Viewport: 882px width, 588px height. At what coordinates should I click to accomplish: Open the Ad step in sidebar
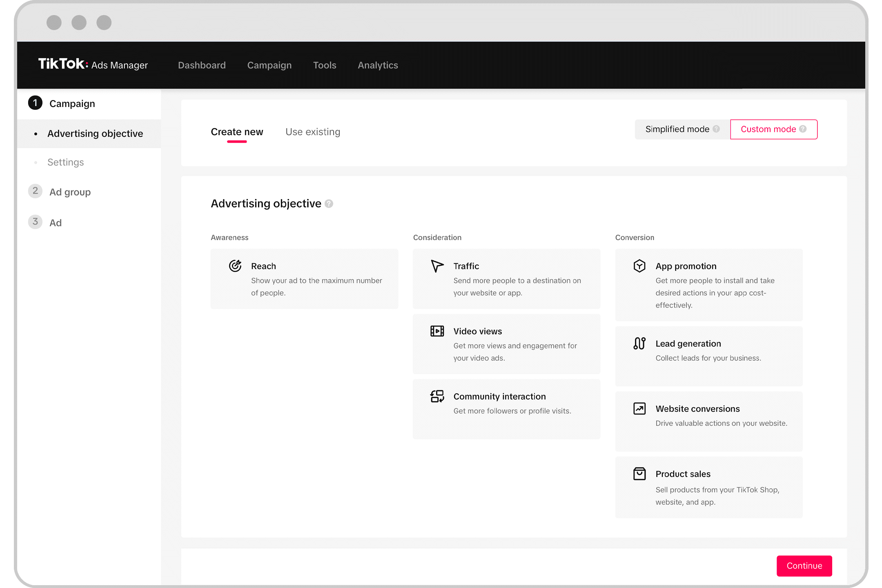click(56, 223)
